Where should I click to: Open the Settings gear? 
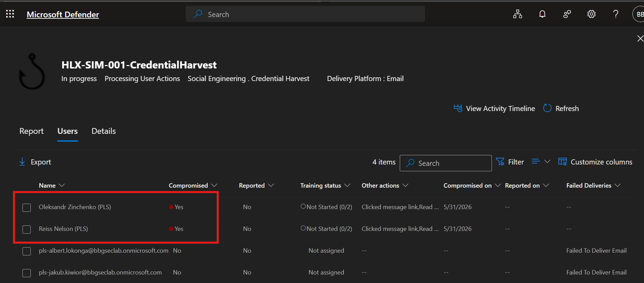591,14
